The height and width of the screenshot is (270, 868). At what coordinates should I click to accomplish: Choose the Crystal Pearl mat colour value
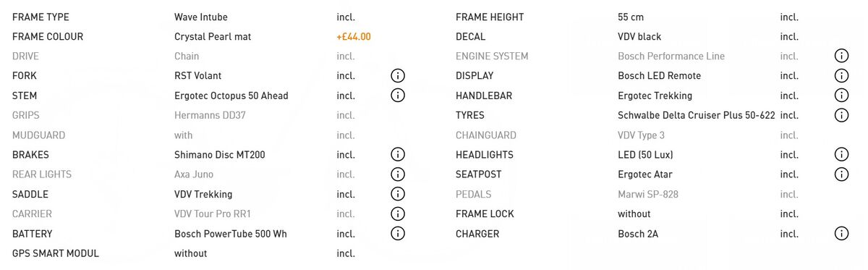click(213, 36)
